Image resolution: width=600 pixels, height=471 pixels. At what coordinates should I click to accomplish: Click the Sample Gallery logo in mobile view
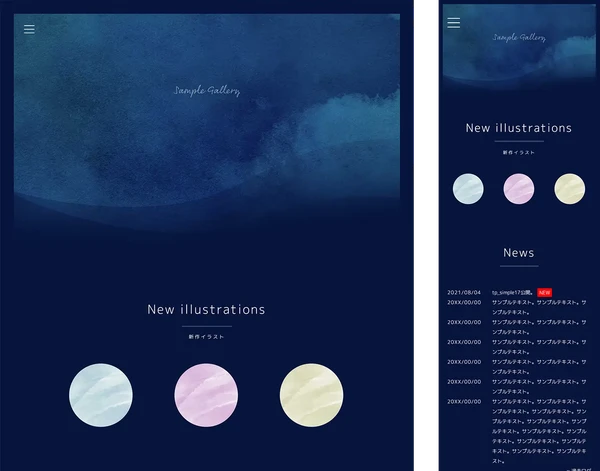pos(519,37)
